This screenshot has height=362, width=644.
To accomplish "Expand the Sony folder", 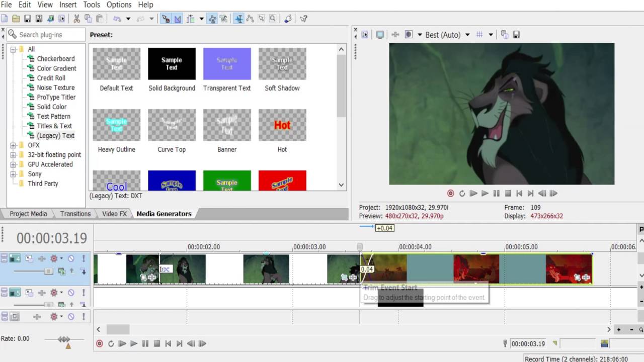I will tap(13, 174).
